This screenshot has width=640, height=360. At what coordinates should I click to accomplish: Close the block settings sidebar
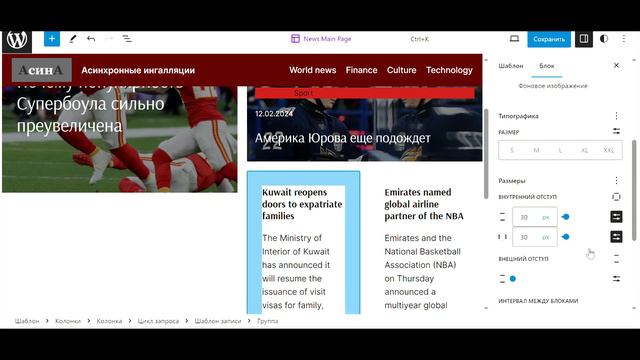(x=616, y=65)
